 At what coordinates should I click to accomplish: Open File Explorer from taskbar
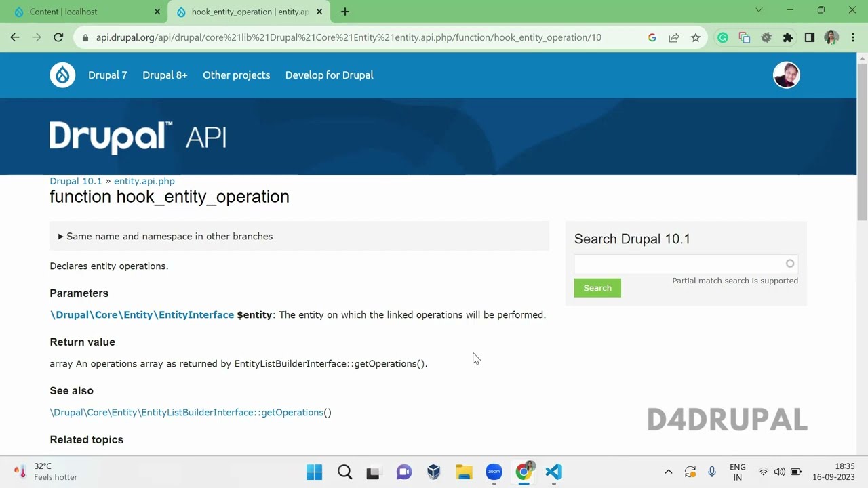click(464, 472)
